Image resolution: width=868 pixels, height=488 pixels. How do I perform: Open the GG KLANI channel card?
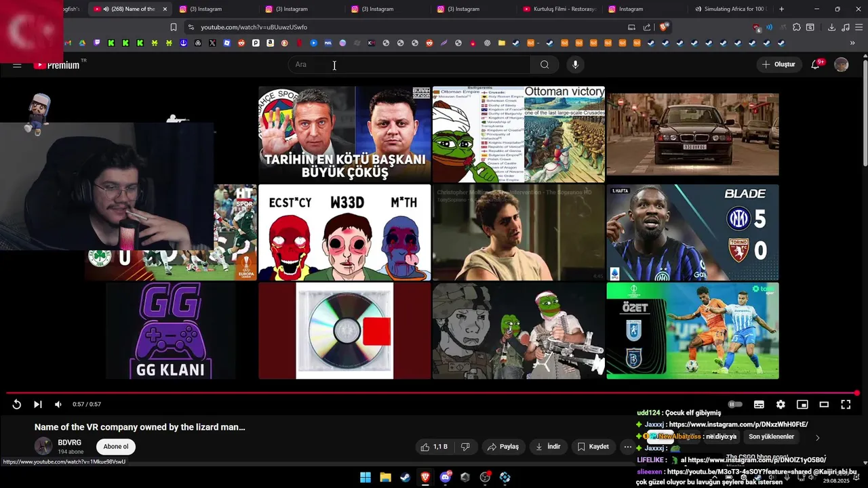pos(170,331)
